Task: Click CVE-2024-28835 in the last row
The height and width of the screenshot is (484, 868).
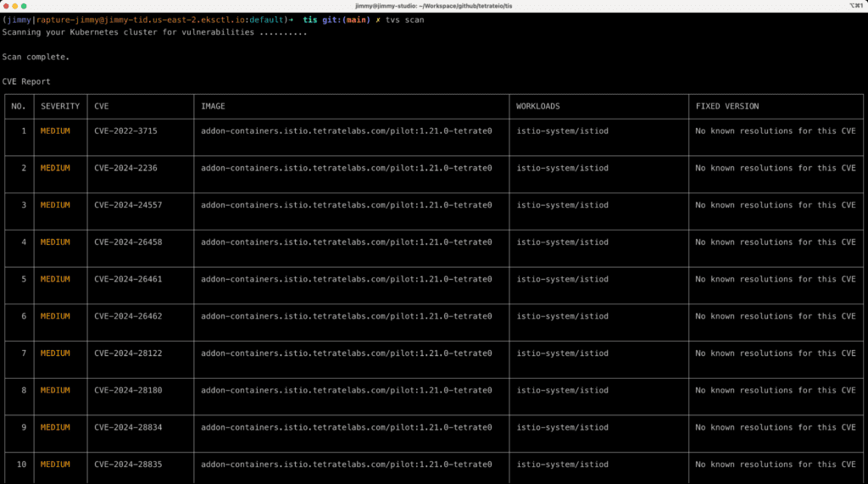Action: point(128,465)
